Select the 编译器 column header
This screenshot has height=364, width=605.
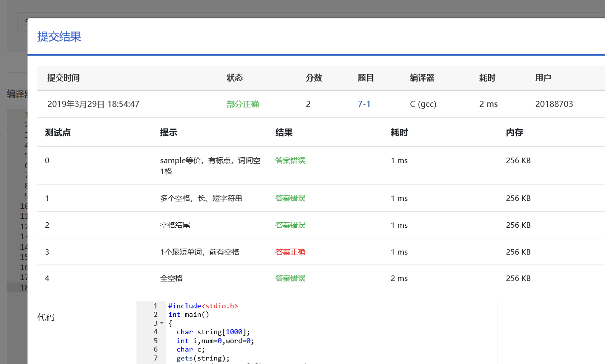click(x=422, y=78)
